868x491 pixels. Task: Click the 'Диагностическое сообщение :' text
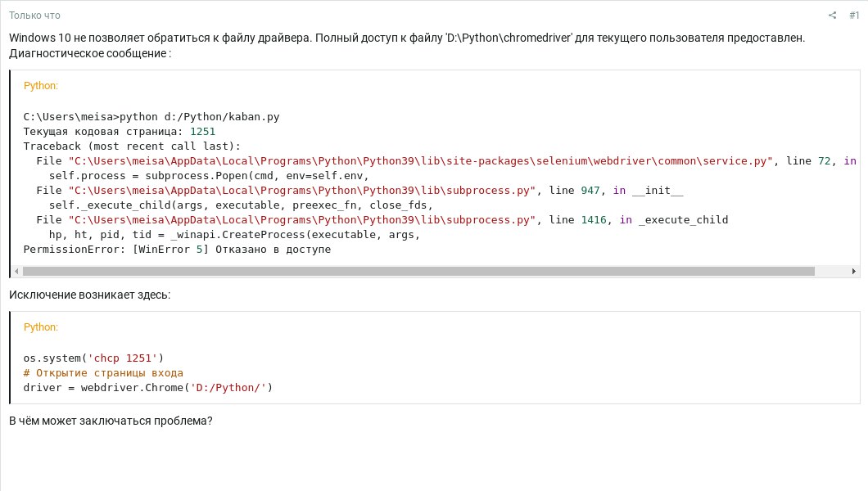pos(90,54)
